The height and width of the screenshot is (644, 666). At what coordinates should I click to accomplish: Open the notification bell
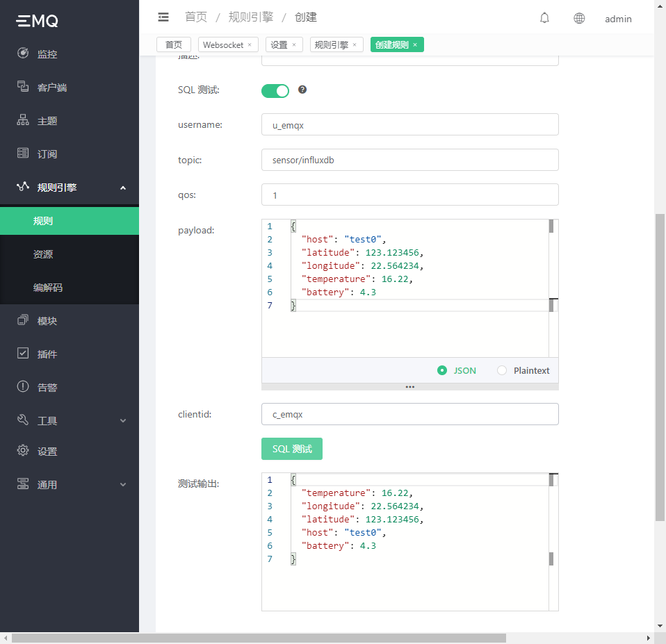(x=544, y=18)
